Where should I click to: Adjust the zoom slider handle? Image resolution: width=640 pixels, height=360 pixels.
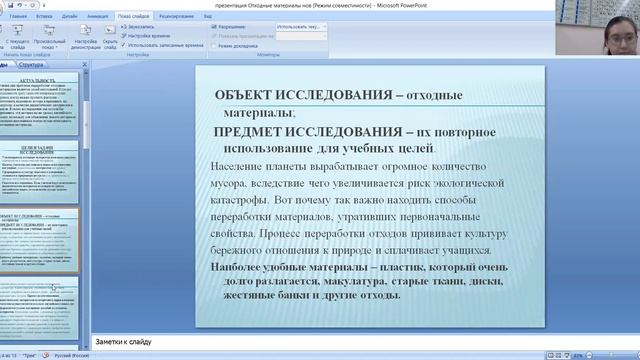(x=611, y=355)
